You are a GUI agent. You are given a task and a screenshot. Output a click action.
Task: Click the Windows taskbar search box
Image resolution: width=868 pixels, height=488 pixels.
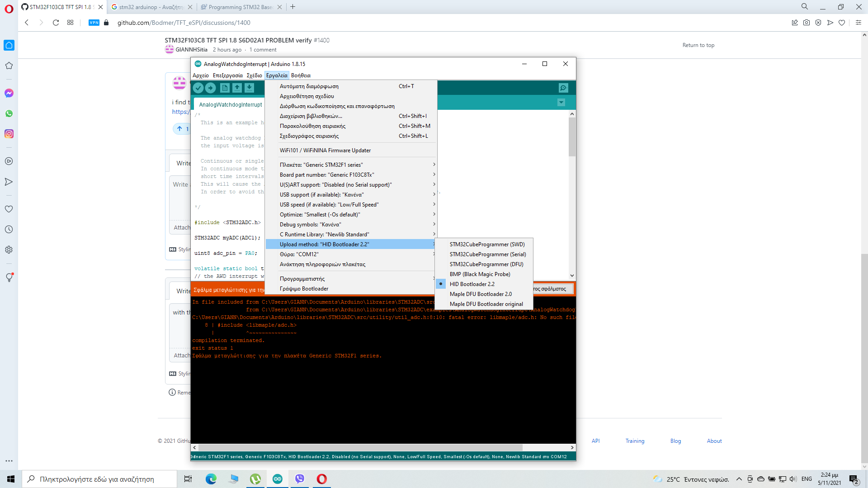click(x=99, y=479)
